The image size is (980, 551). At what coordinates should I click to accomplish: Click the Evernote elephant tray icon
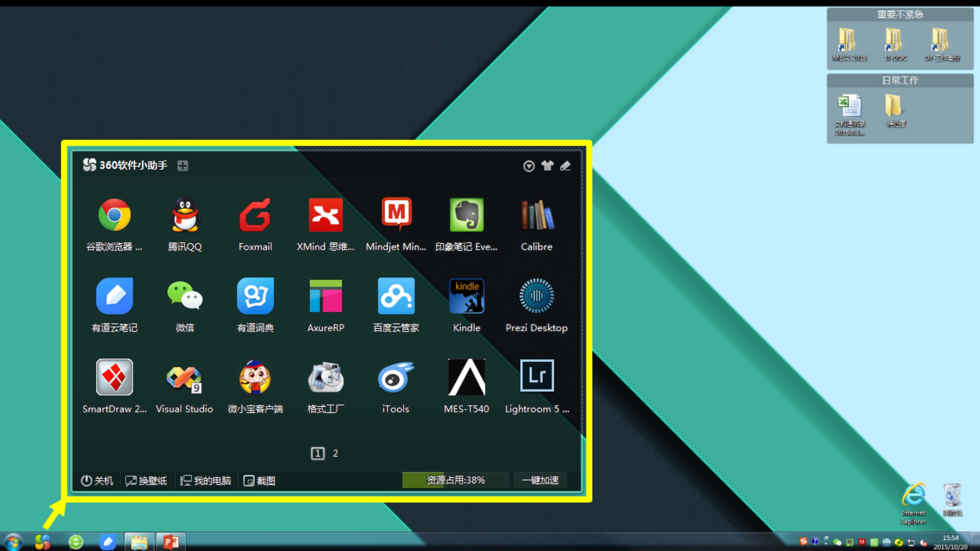pos(850,543)
